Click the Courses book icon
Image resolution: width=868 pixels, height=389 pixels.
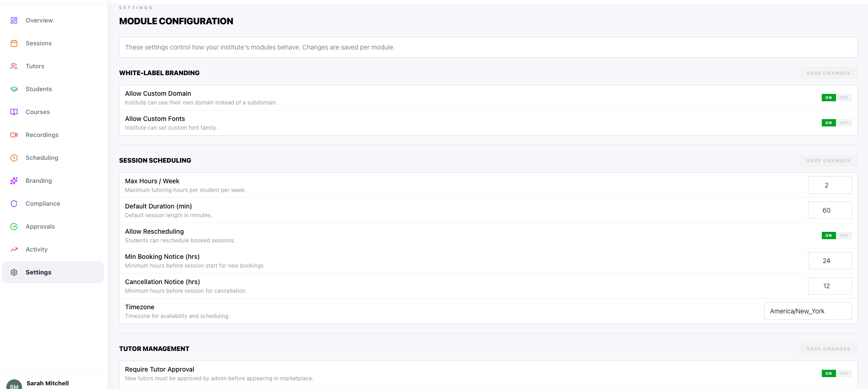coord(14,112)
